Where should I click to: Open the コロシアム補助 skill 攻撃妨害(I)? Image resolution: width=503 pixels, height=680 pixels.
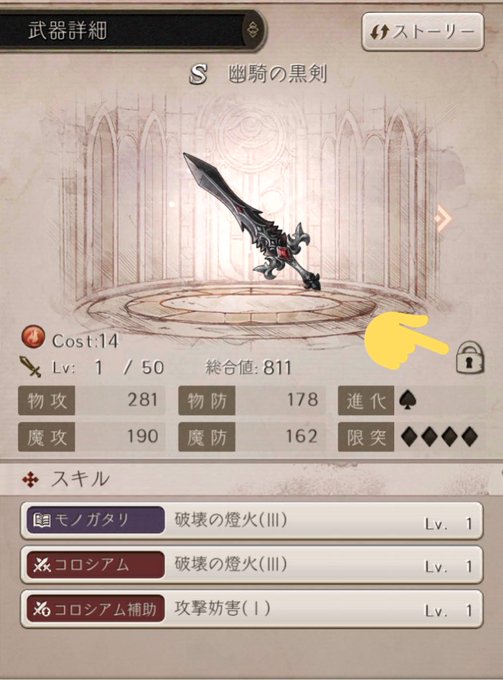tap(252, 609)
